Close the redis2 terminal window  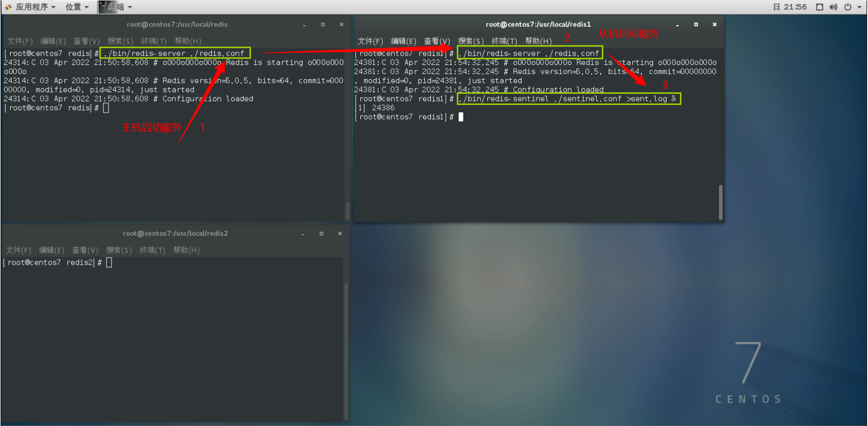pos(340,233)
